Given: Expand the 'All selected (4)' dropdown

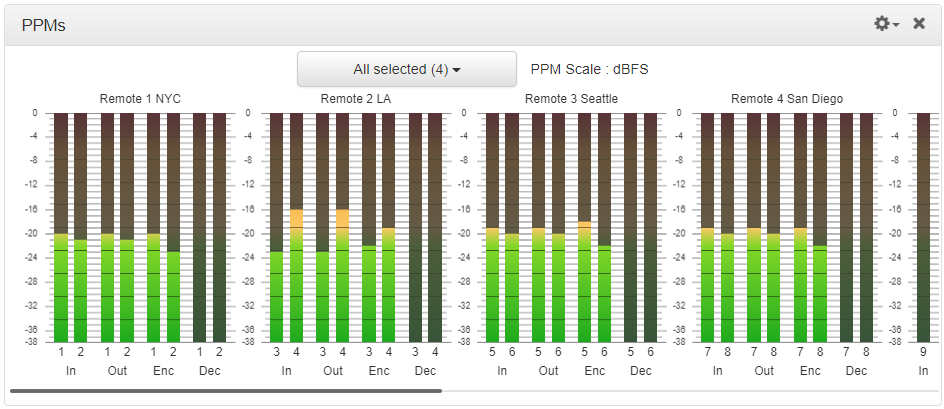Looking at the screenshot, I should [x=406, y=70].
